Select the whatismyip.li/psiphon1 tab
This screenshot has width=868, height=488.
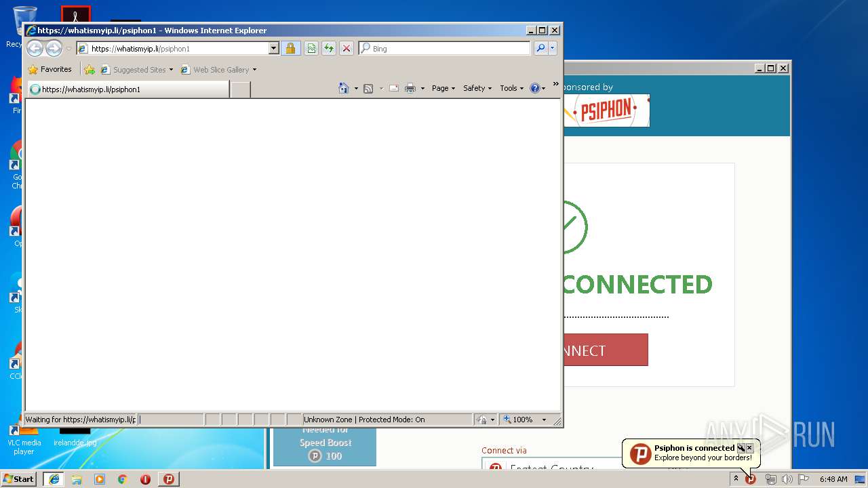click(127, 89)
